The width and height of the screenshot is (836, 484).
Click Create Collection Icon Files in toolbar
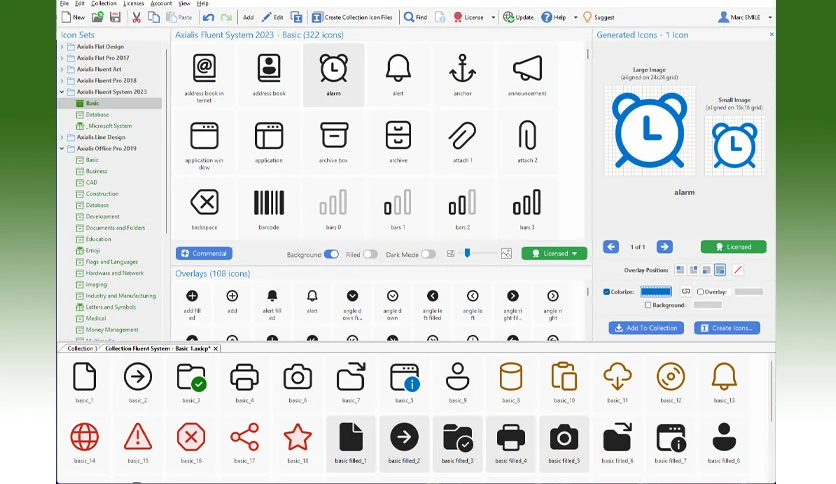[352, 17]
